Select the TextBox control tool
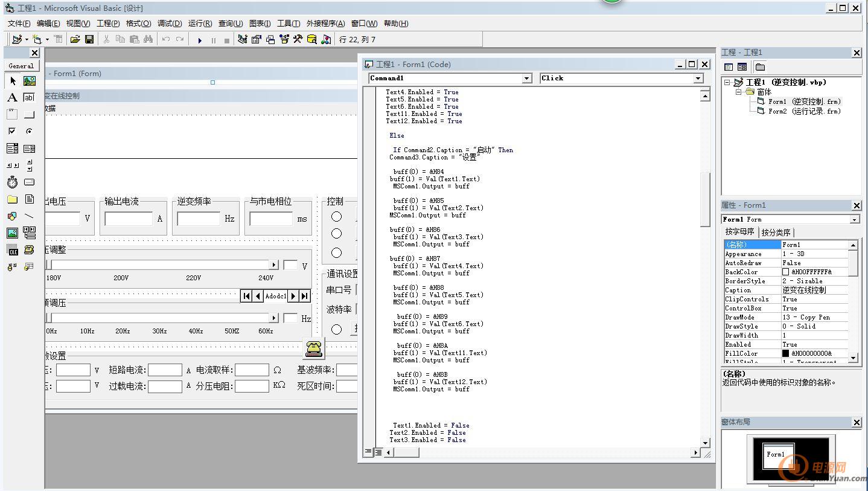 (29, 97)
